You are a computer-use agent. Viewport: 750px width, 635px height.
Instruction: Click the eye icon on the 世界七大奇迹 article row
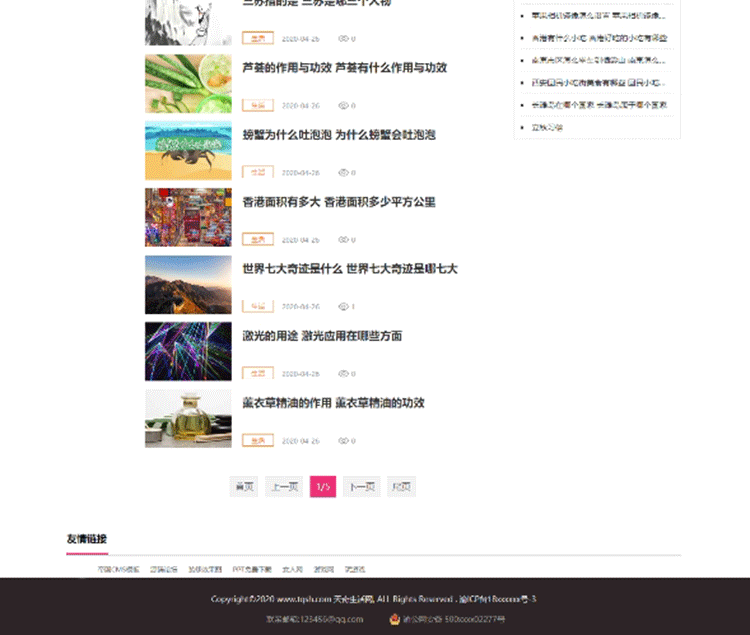tap(343, 307)
